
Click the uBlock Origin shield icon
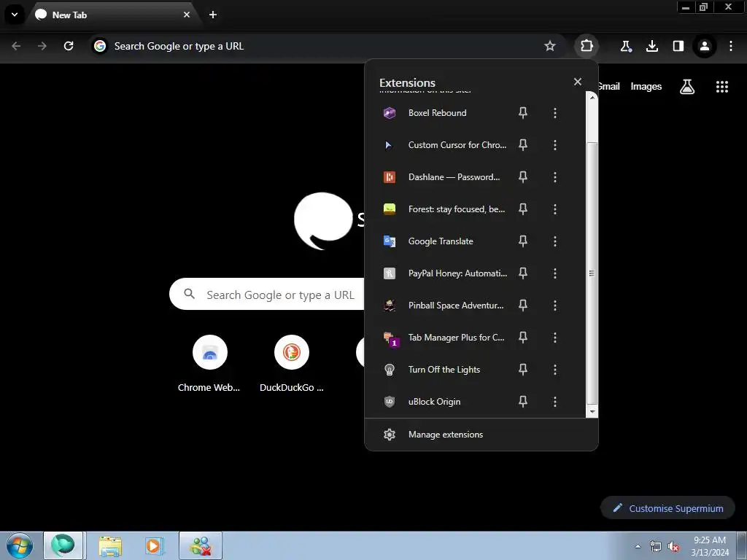[x=390, y=402]
